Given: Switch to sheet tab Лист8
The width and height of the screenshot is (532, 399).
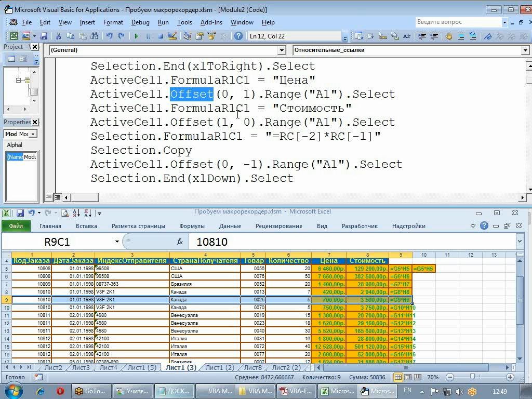Looking at the screenshot, I should point(252,368).
